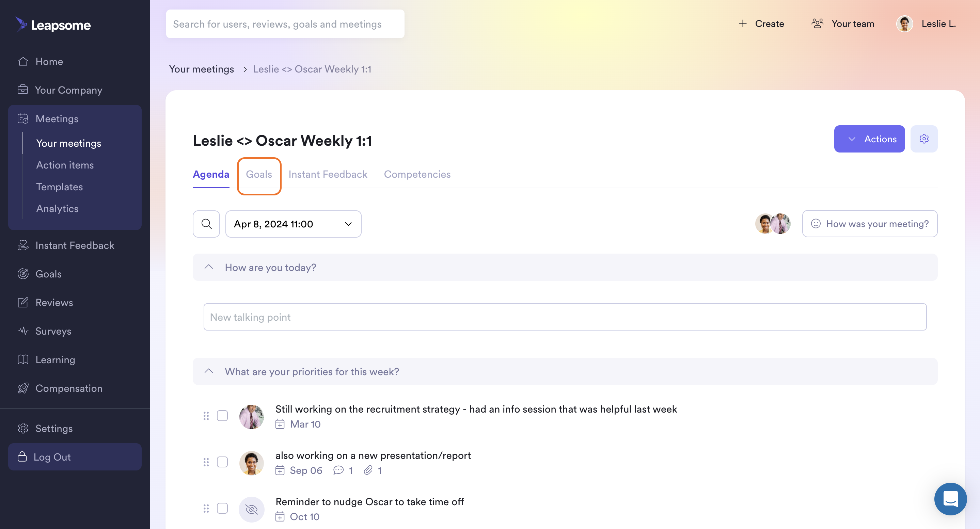Click the Oct 10 calendar icon
The height and width of the screenshot is (529, 980).
click(280, 517)
